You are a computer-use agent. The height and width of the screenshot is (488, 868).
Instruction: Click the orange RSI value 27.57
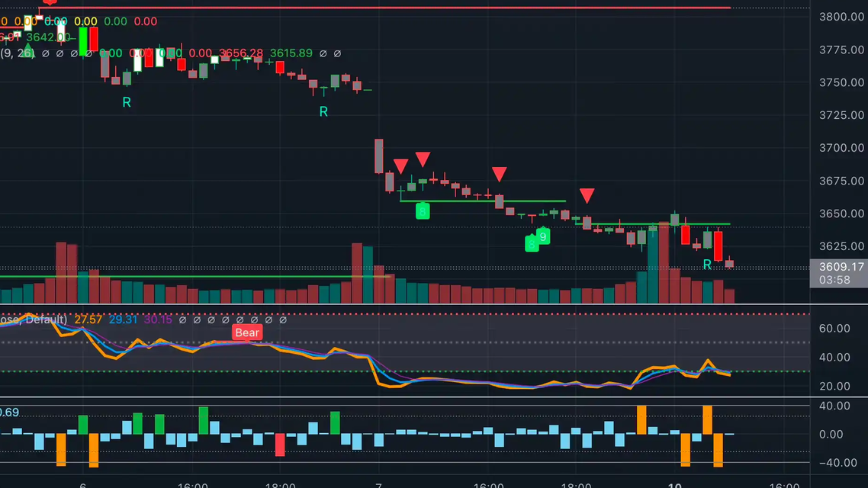tap(88, 319)
